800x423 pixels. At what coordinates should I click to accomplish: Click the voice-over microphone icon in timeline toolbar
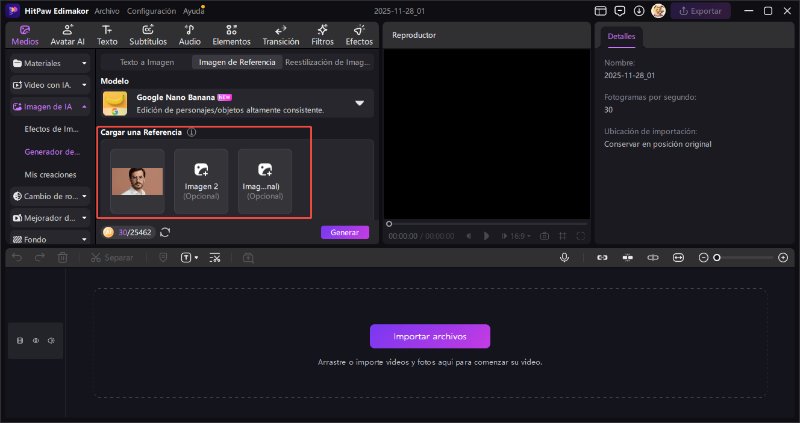565,257
